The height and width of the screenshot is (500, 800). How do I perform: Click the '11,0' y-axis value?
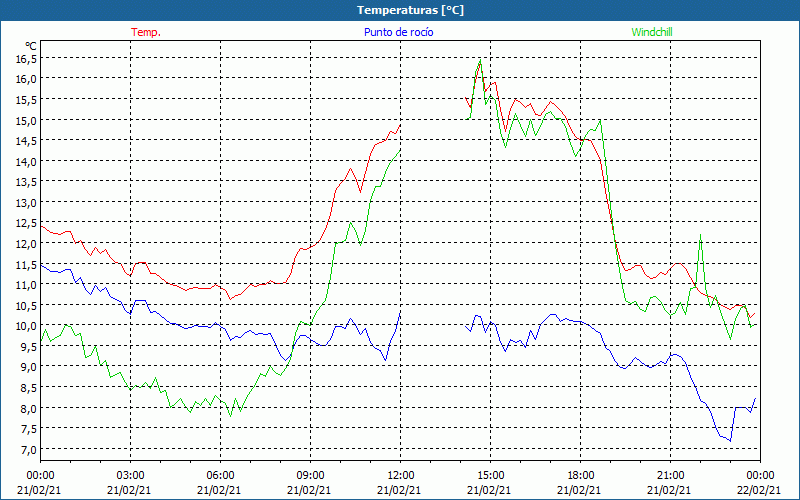coord(26,285)
